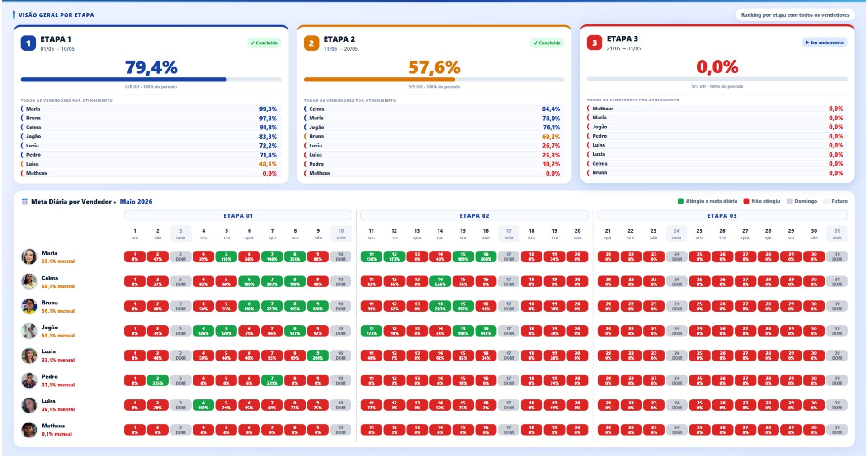
Task: Click the Concluída badge on Etapa 2
Action: click(547, 43)
